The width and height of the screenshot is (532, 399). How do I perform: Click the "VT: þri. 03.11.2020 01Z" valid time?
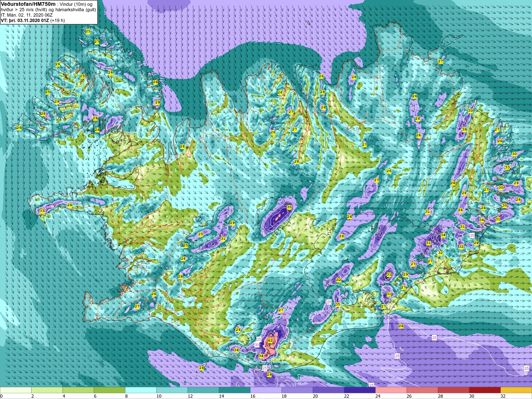(25, 20)
